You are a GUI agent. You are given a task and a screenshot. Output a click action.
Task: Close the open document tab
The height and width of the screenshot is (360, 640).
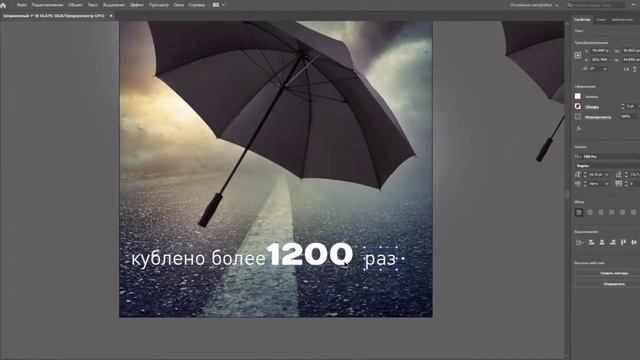pyautogui.click(x=111, y=16)
